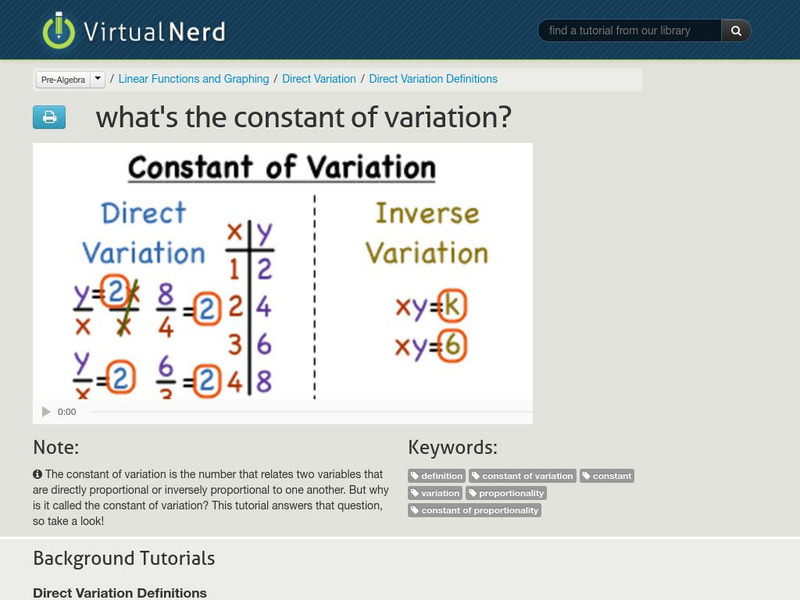
Task: Click the blue print icon button
Action: [x=49, y=117]
